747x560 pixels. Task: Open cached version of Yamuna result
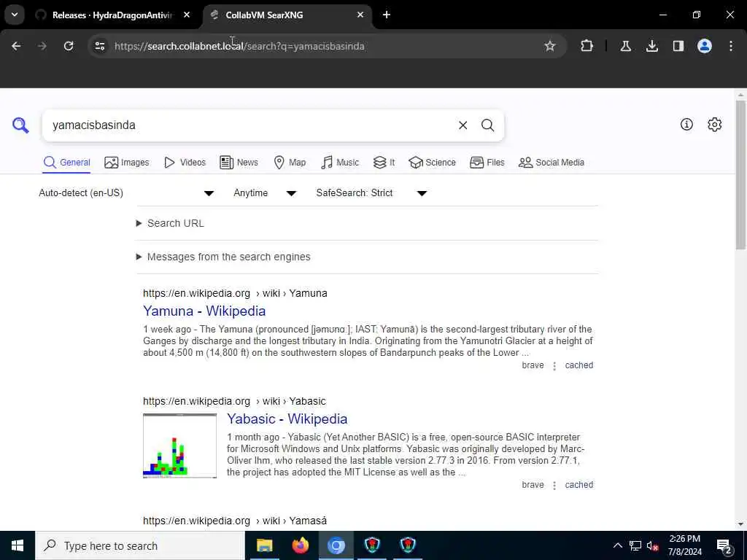pos(578,365)
